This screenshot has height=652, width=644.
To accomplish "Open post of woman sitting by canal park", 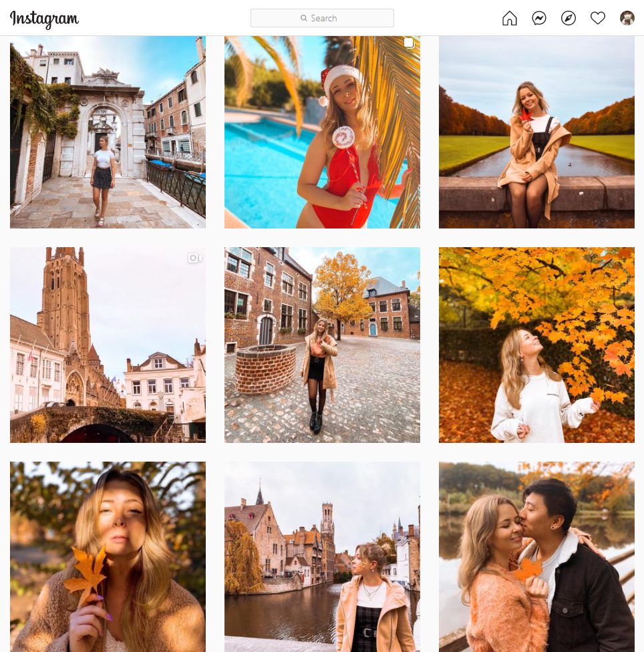I will tap(536, 132).
